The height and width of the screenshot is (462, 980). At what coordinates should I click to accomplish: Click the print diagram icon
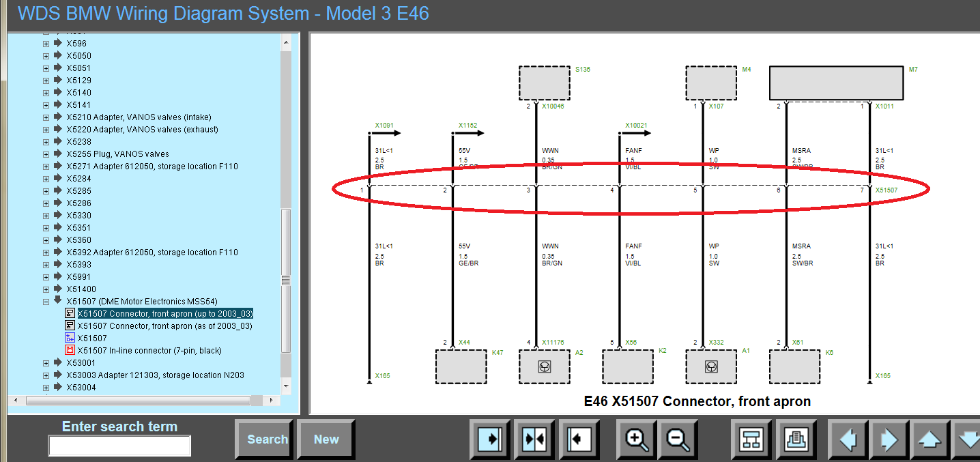click(x=793, y=439)
